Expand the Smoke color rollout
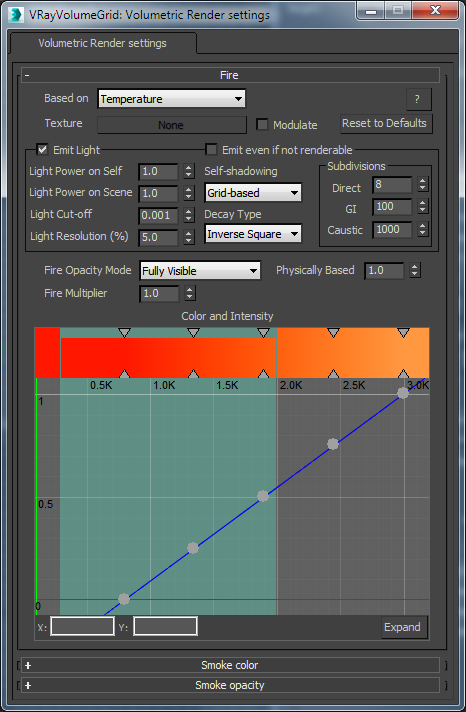The height and width of the screenshot is (712, 466). 230,665
